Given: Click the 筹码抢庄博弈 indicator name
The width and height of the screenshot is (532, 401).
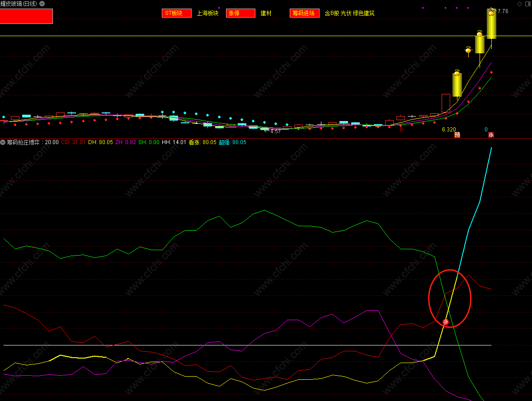Looking at the screenshot, I should 24,142.
